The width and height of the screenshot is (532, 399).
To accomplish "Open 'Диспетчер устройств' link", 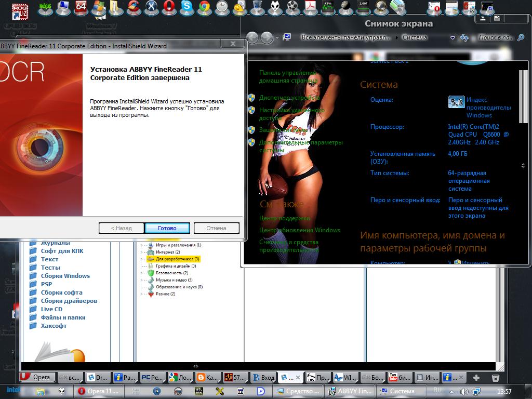I will (289, 98).
